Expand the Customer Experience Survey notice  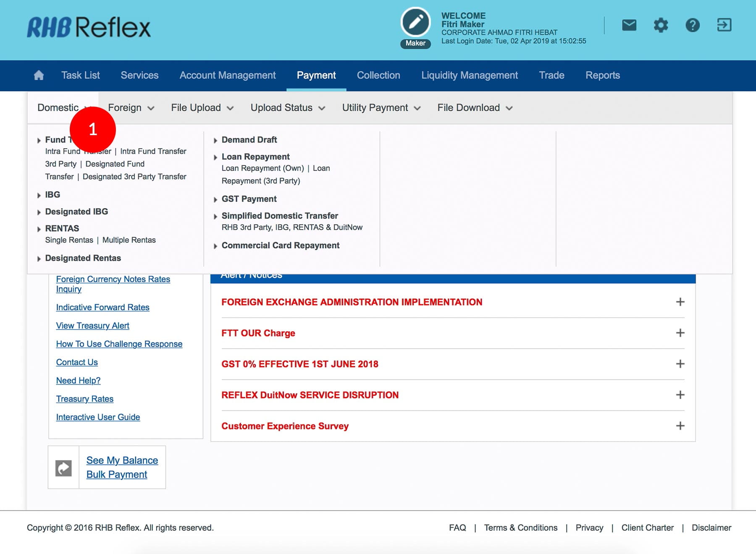(x=680, y=426)
